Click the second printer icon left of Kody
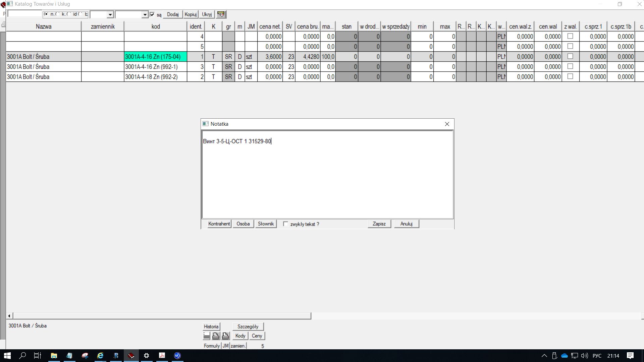The height and width of the screenshot is (362, 644). [x=225, y=336]
